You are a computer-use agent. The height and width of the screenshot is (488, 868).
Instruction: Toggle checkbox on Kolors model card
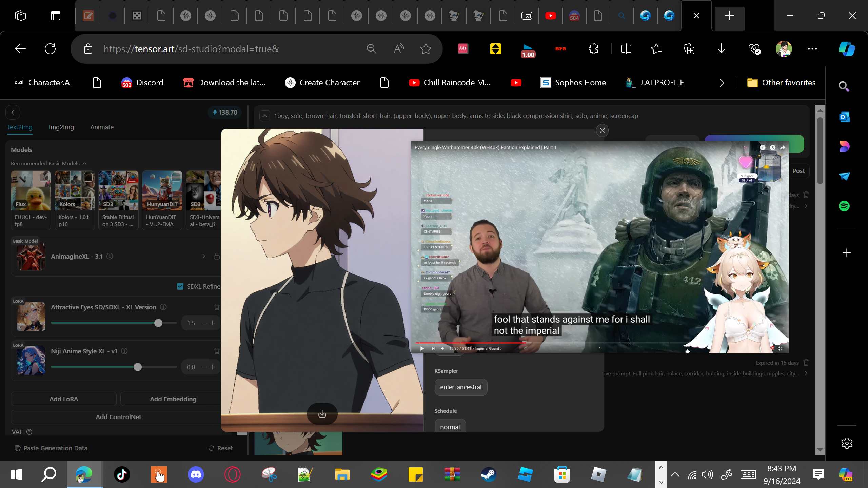88,177
